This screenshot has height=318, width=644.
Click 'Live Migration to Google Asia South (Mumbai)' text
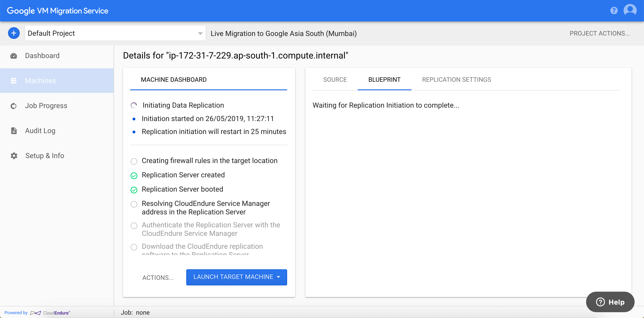tap(284, 33)
